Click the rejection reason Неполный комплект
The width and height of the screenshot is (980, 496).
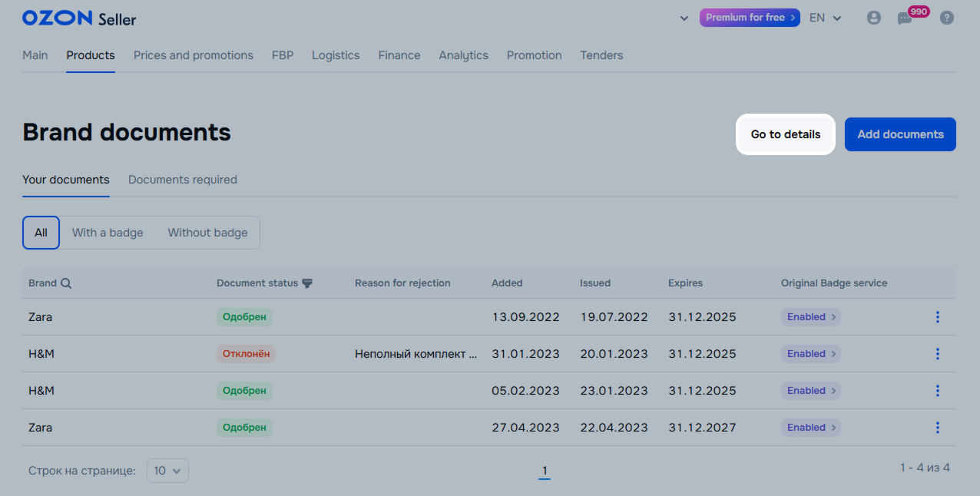pos(416,354)
